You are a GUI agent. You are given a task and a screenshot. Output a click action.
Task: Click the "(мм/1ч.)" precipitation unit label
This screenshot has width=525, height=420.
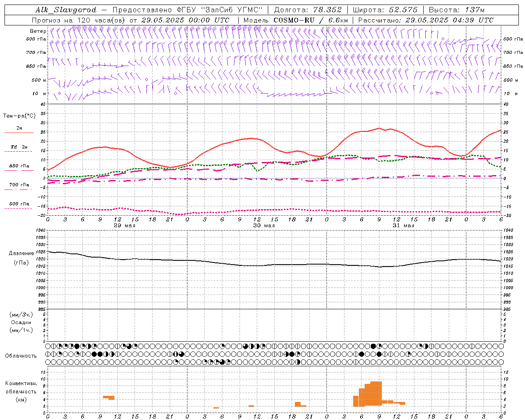tap(21, 330)
